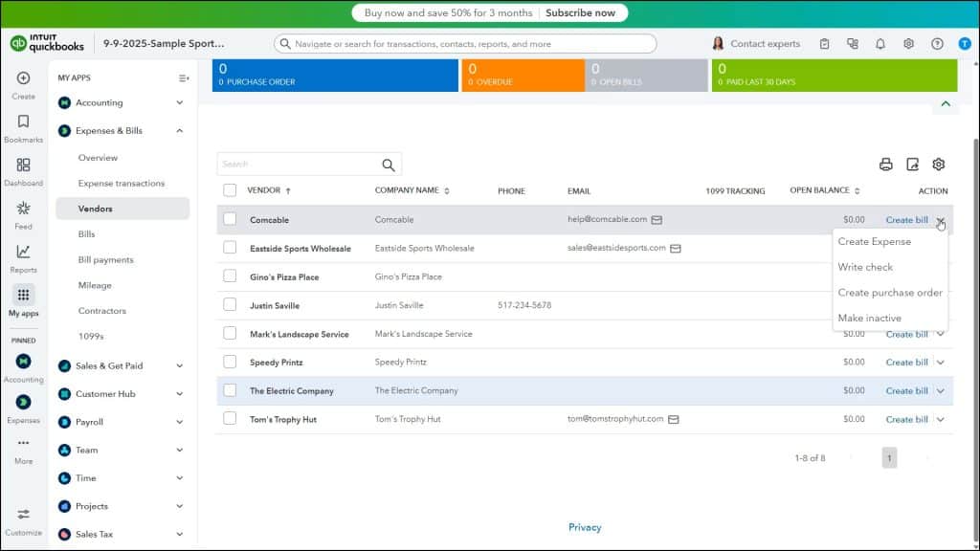The height and width of the screenshot is (551, 980).
Task: Collapse the Expenses & Bills section
Action: [179, 130]
